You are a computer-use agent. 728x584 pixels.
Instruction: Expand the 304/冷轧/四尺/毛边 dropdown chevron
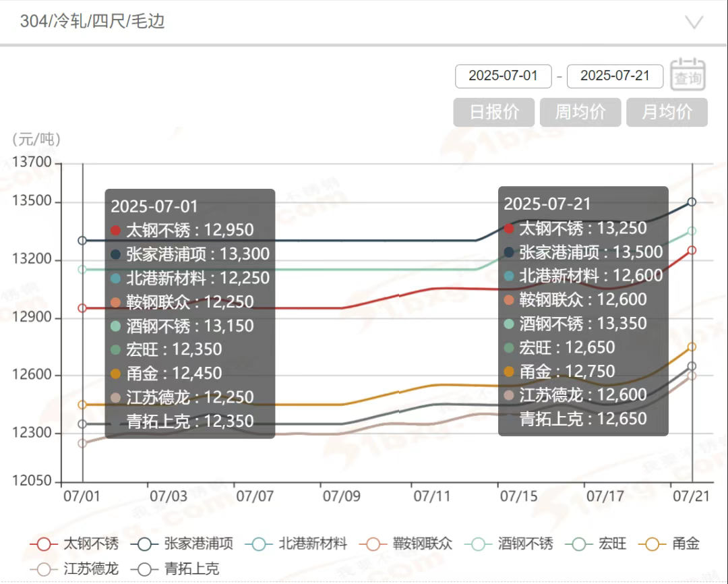click(694, 22)
